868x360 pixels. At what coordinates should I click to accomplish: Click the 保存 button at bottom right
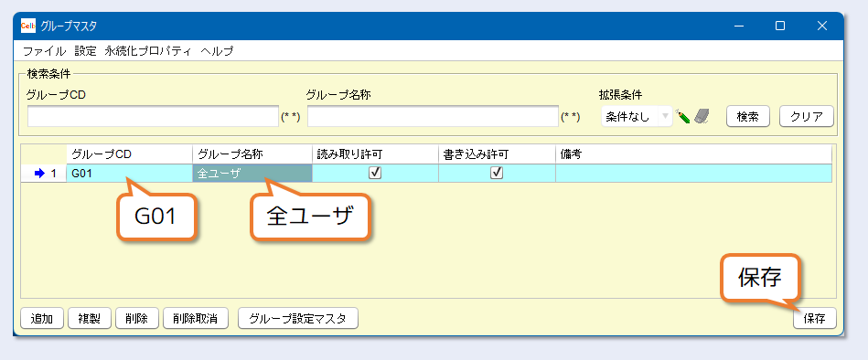tap(814, 319)
